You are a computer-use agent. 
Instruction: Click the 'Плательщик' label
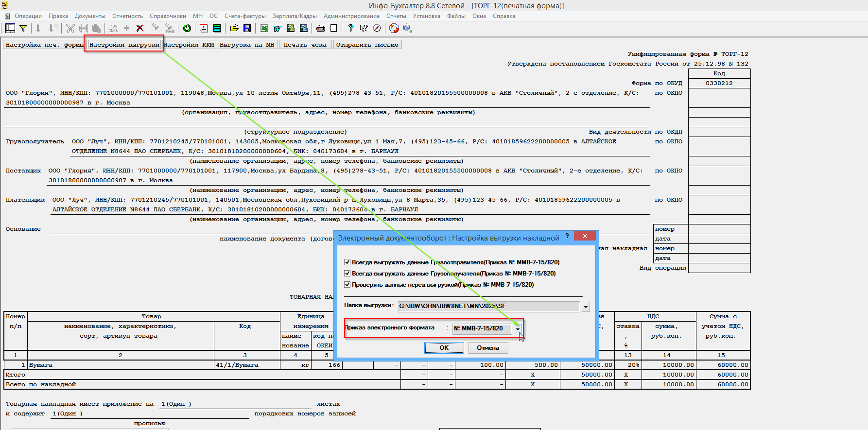pyautogui.click(x=25, y=200)
